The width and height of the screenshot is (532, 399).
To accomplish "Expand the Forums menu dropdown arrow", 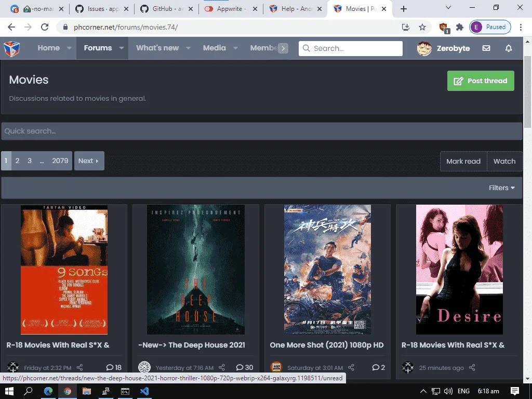I will (121, 48).
